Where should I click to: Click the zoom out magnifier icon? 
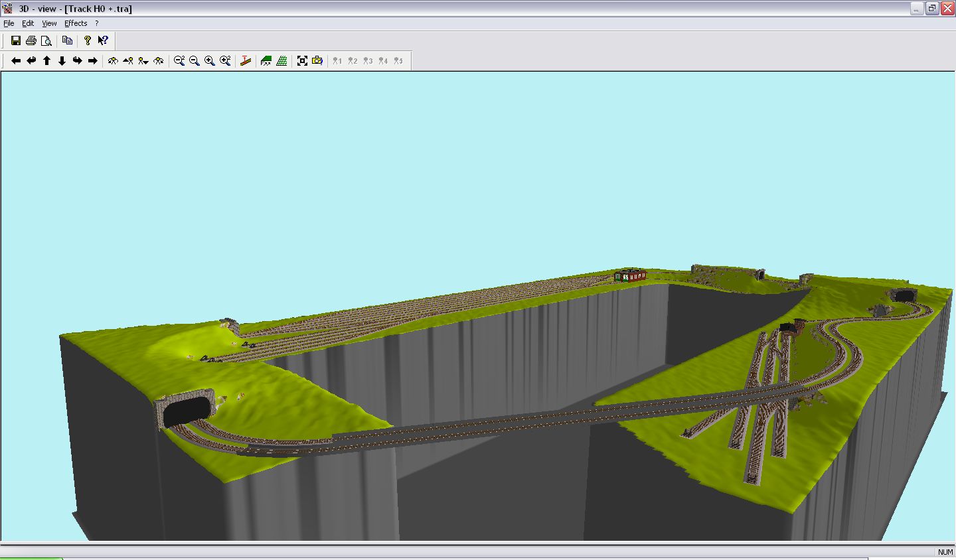(195, 61)
